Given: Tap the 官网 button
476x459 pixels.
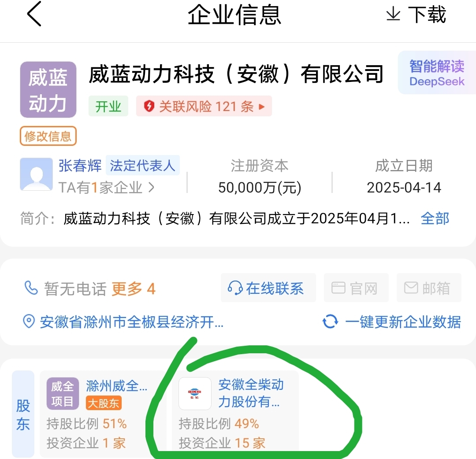Looking at the screenshot, I should 356,288.
